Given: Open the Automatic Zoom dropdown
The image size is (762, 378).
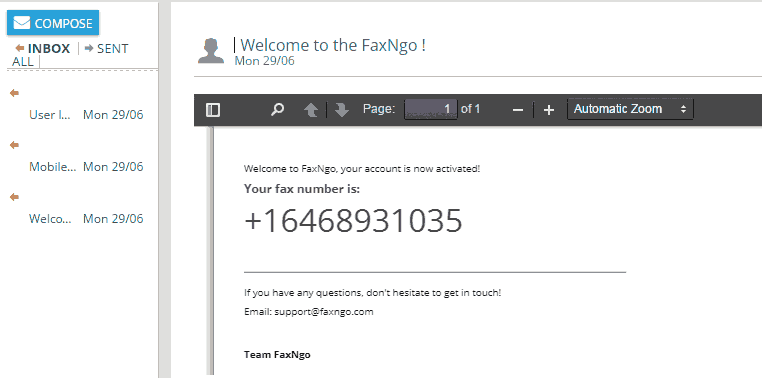Looking at the screenshot, I should point(630,109).
